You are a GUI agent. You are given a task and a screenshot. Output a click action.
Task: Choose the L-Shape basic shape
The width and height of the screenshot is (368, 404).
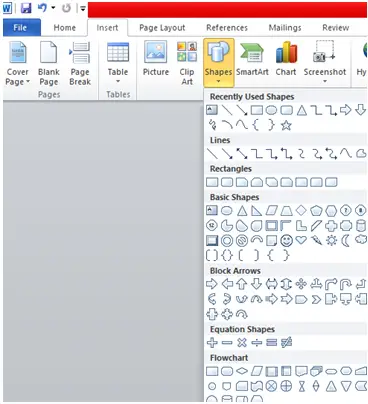[301, 226]
